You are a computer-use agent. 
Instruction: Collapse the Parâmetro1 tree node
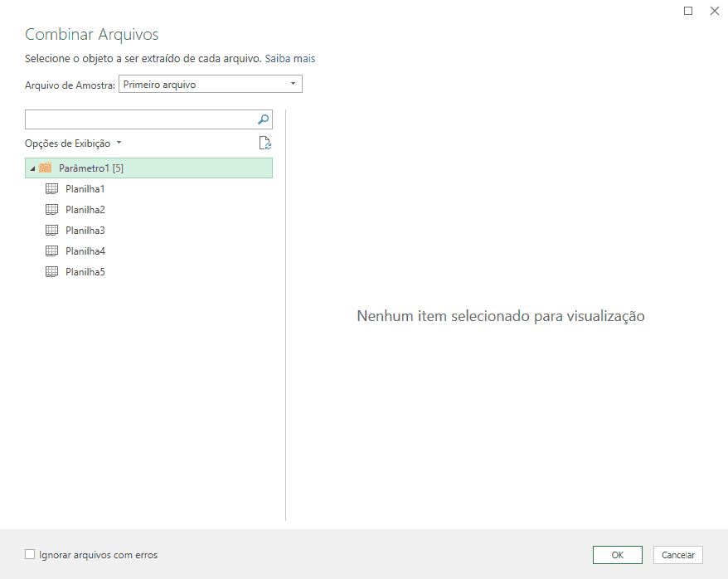(32, 168)
